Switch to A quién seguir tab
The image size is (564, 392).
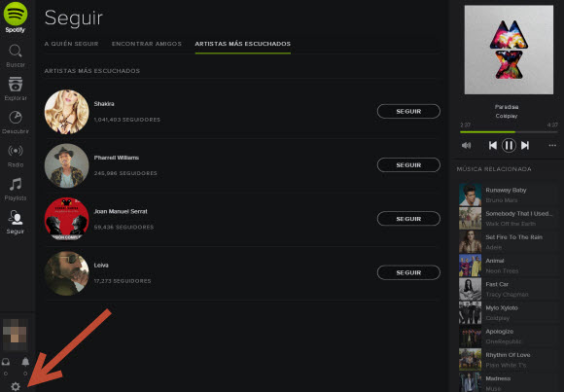71,44
